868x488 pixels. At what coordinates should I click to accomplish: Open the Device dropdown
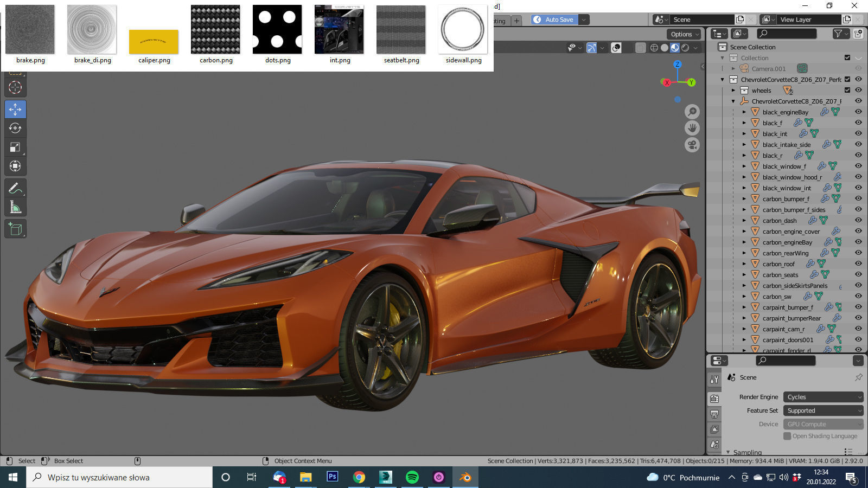pos(824,424)
